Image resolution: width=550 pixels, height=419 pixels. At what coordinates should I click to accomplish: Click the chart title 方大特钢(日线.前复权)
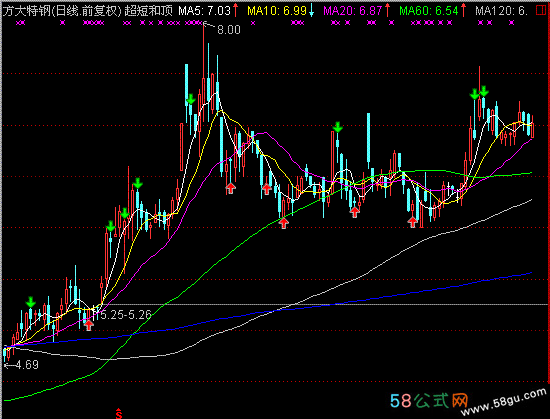click(62, 11)
